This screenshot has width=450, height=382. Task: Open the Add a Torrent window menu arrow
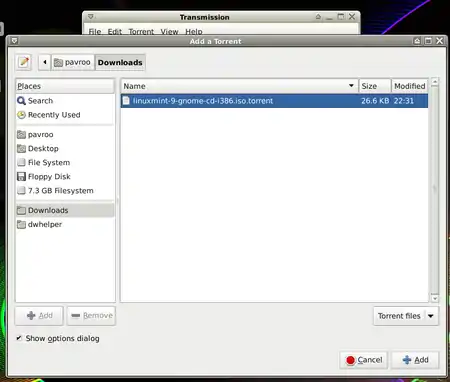tap(14, 41)
